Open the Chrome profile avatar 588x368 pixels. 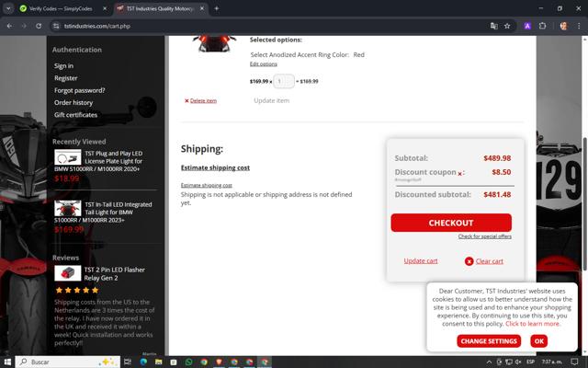coord(563,26)
